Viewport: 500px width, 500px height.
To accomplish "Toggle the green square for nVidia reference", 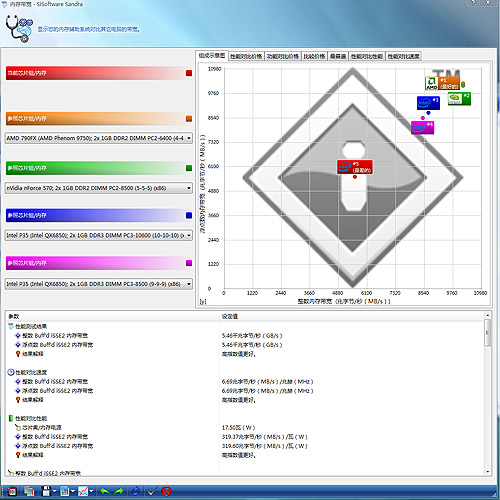I will coord(189,168).
